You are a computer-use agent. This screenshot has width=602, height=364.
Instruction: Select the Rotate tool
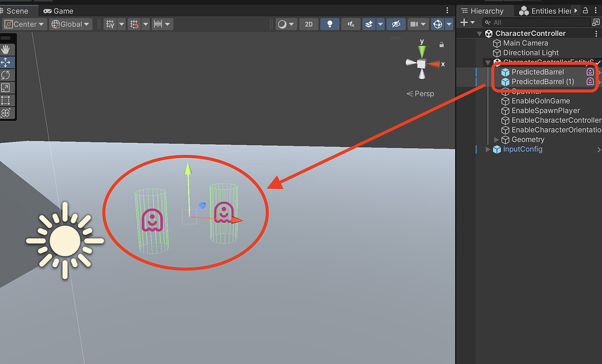[7, 75]
